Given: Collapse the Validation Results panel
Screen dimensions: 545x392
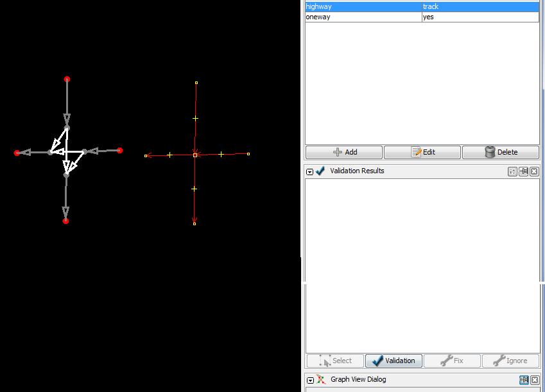Looking at the screenshot, I should pos(309,171).
